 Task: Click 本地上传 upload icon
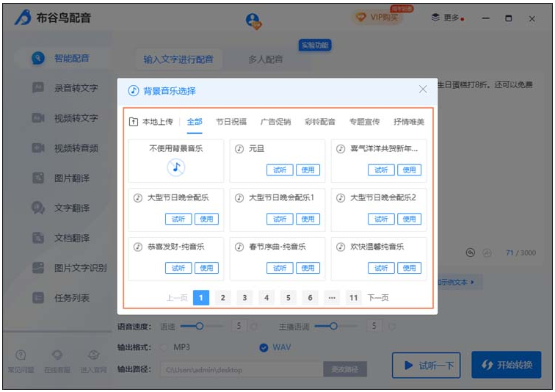134,122
